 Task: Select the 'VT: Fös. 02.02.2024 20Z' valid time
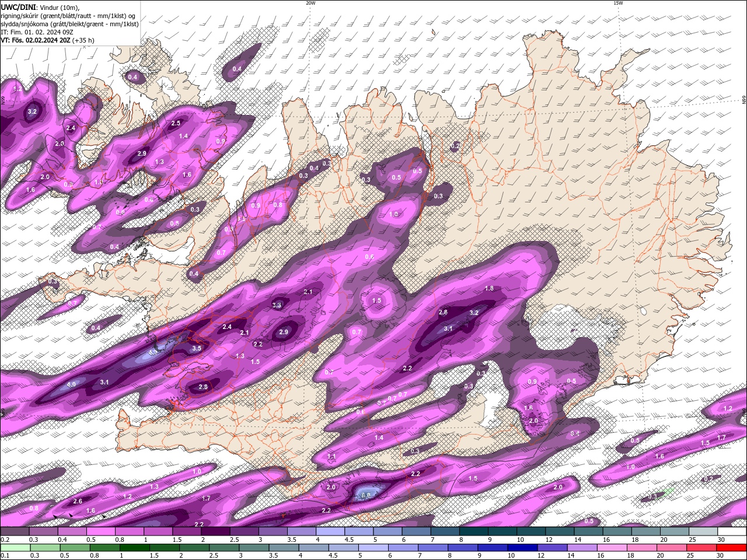(36, 40)
